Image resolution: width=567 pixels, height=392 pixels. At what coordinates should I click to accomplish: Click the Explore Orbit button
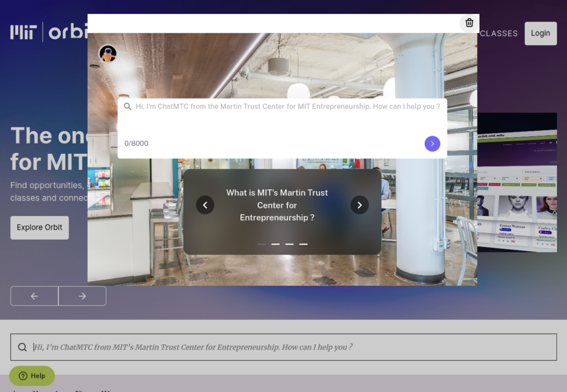[x=39, y=228]
